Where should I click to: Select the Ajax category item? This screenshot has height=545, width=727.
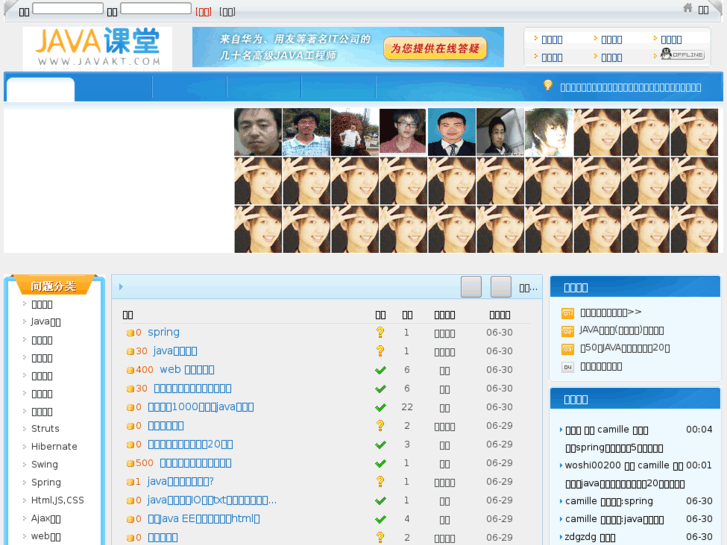pyautogui.click(x=46, y=518)
